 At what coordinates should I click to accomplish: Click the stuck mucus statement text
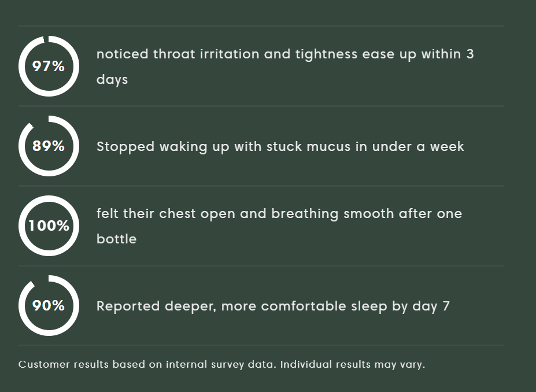280,147
